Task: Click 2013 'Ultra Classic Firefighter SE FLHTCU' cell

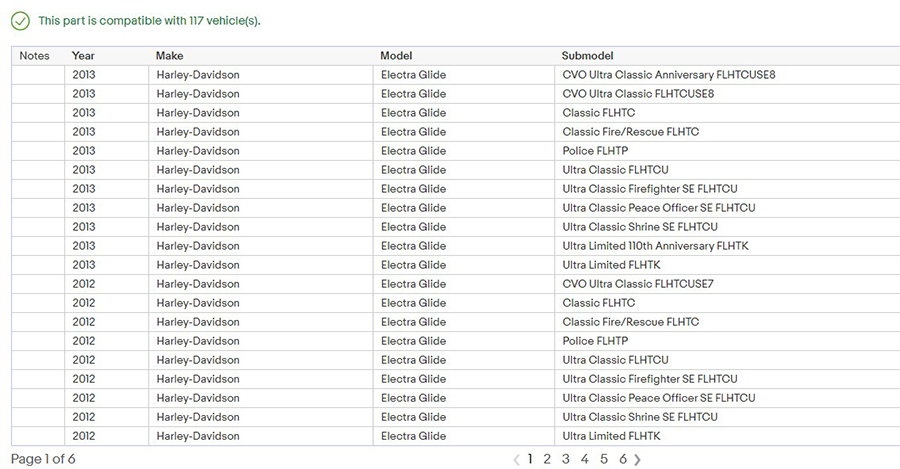Action: click(x=727, y=188)
